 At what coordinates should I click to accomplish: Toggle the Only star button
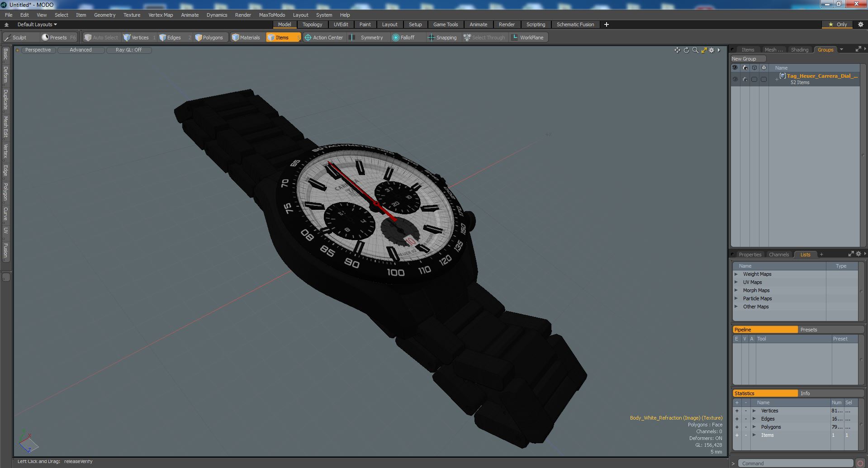pyautogui.click(x=837, y=24)
